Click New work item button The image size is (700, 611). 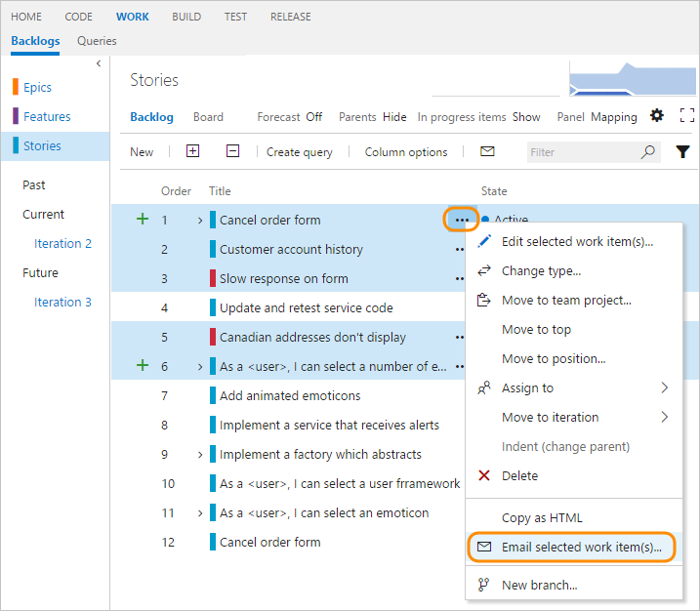pos(142,152)
